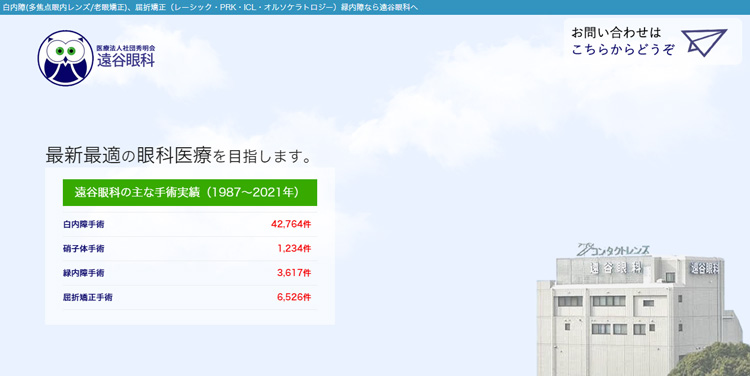Click the 遠谷眼科 sign on building front
Screen dimensions: 750x376
[x=616, y=267]
